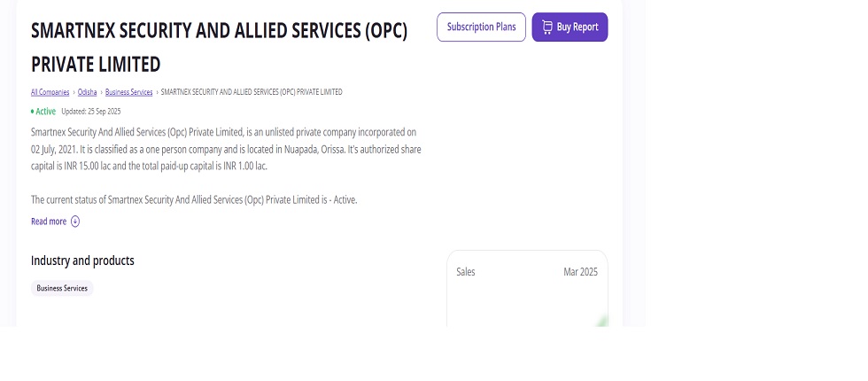Click the Mar 2025 date label

click(x=580, y=272)
